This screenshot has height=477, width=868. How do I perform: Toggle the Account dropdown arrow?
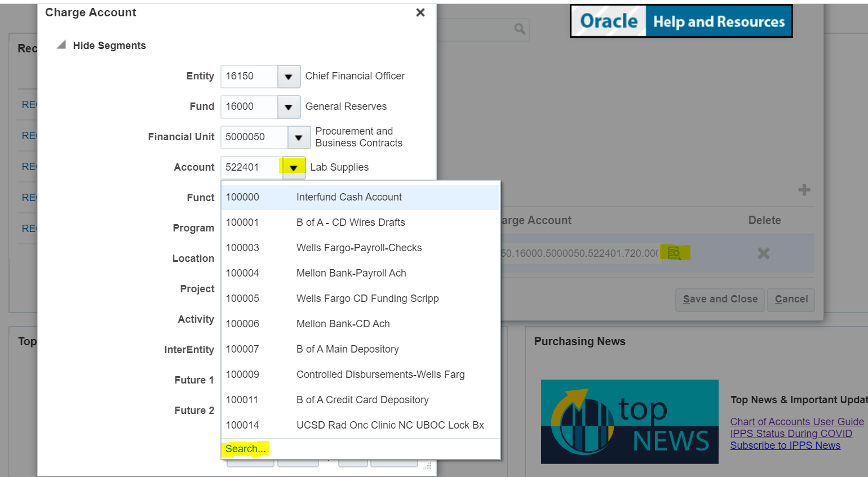294,168
